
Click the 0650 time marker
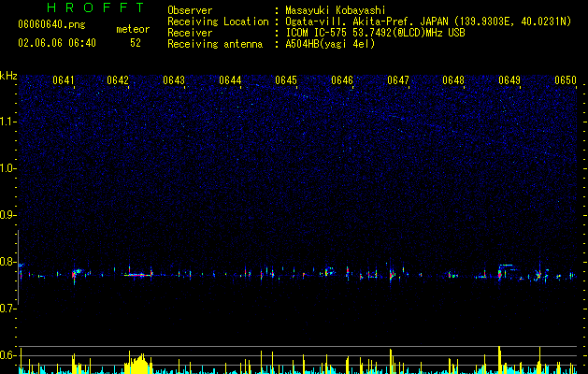[x=566, y=80]
